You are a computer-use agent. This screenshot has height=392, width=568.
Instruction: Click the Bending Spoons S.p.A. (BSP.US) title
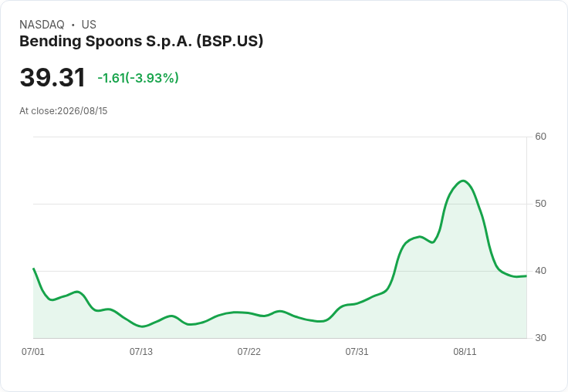[141, 42]
